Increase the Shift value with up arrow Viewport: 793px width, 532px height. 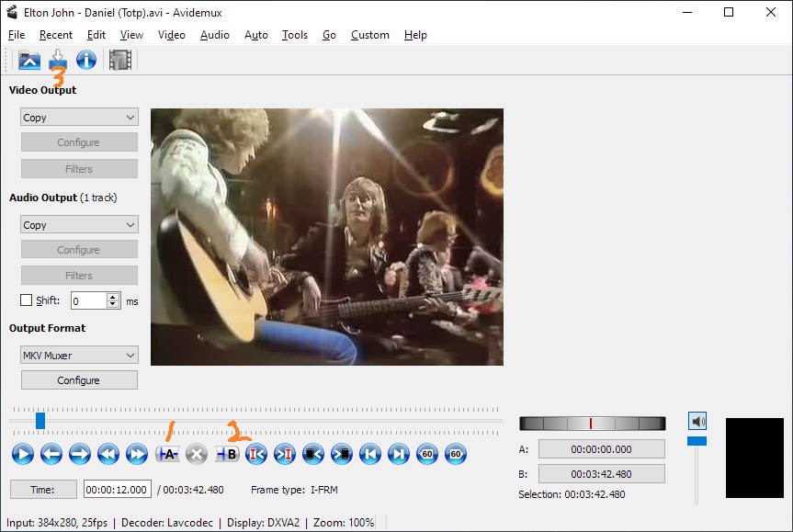point(113,297)
